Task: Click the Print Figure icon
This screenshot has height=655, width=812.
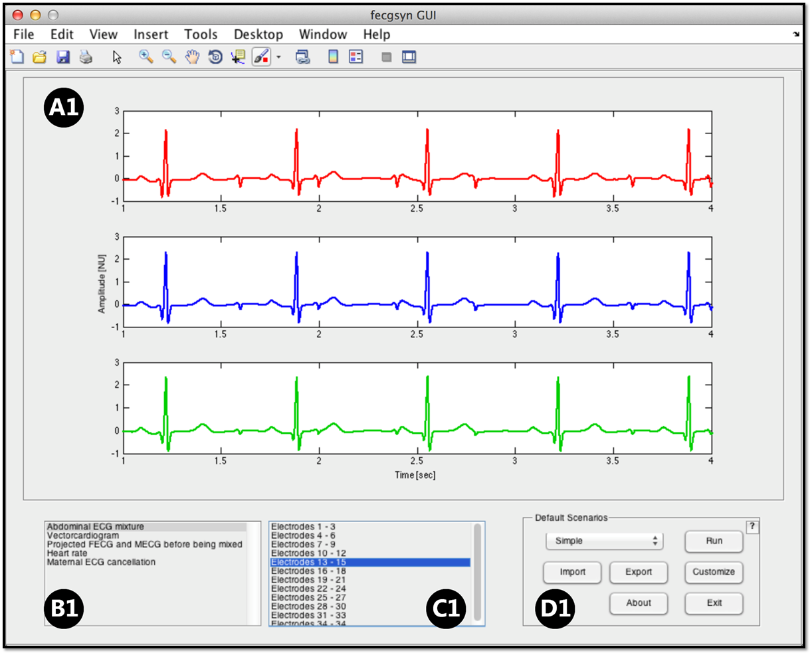Action: [x=86, y=57]
